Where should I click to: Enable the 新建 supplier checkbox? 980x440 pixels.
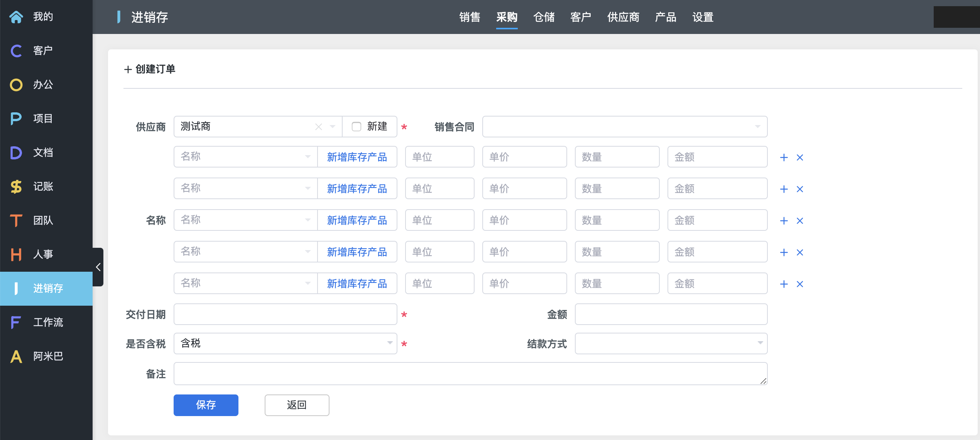click(357, 127)
